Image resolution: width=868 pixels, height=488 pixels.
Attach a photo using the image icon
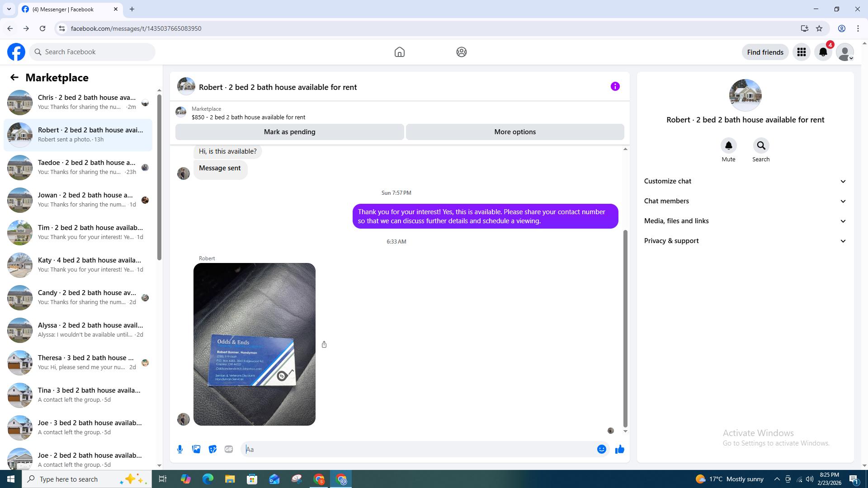click(196, 449)
